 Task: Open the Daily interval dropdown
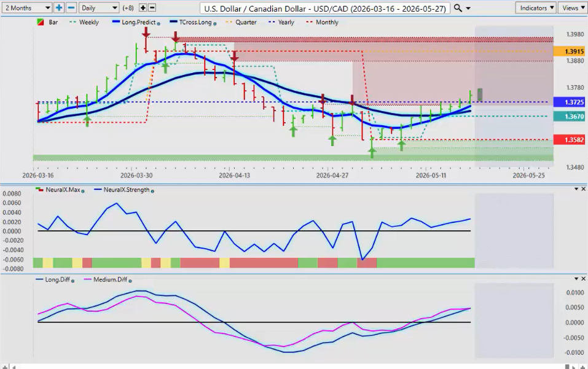(99, 8)
